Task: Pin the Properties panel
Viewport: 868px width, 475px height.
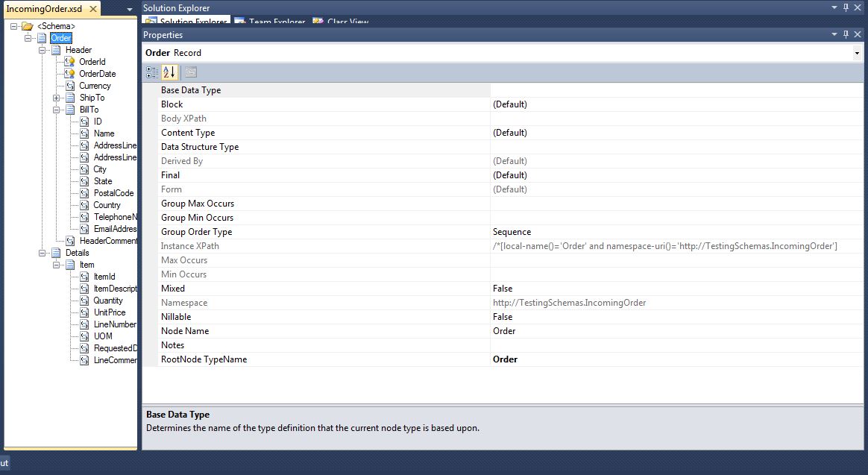Action: pos(846,34)
